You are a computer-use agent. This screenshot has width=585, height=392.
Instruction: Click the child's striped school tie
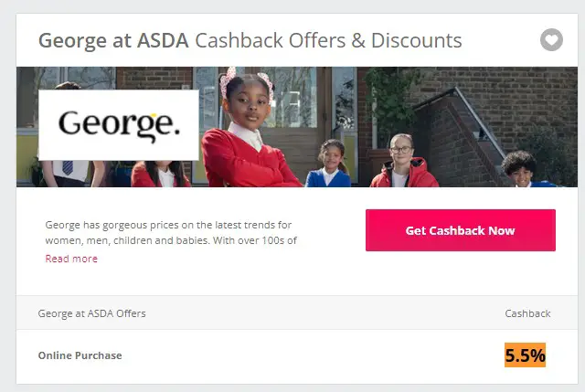tap(68, 167)
